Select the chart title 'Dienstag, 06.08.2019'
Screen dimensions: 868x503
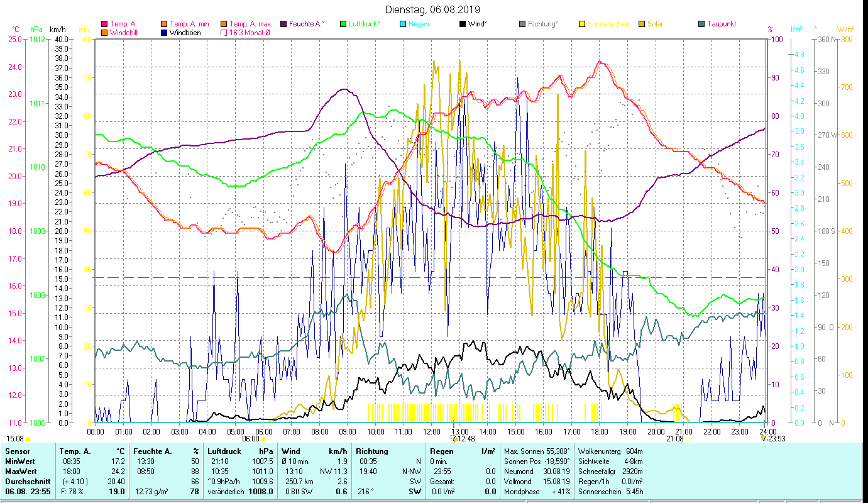pyautogui.click(x=433, y=9)
